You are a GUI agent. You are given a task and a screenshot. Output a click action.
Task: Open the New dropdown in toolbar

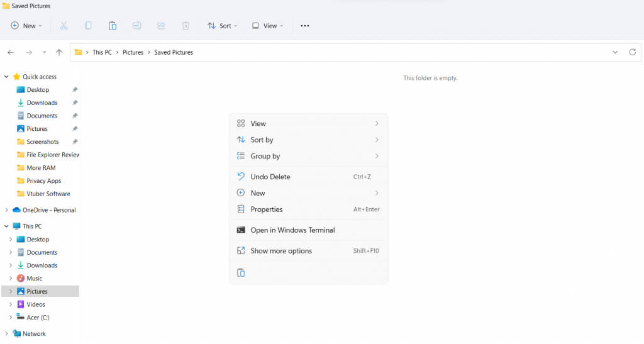tap(26, 26)
